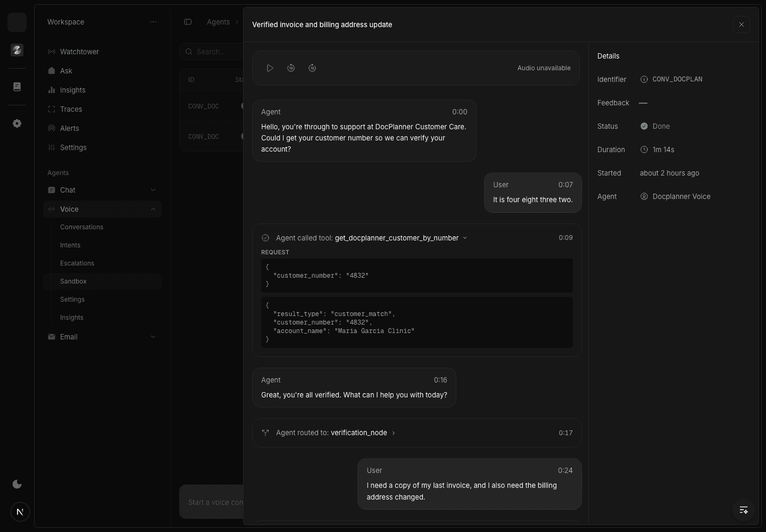Click the Traces bracket icon
The width and height of the screenshot is (766, 532).
tap(52, 109)
